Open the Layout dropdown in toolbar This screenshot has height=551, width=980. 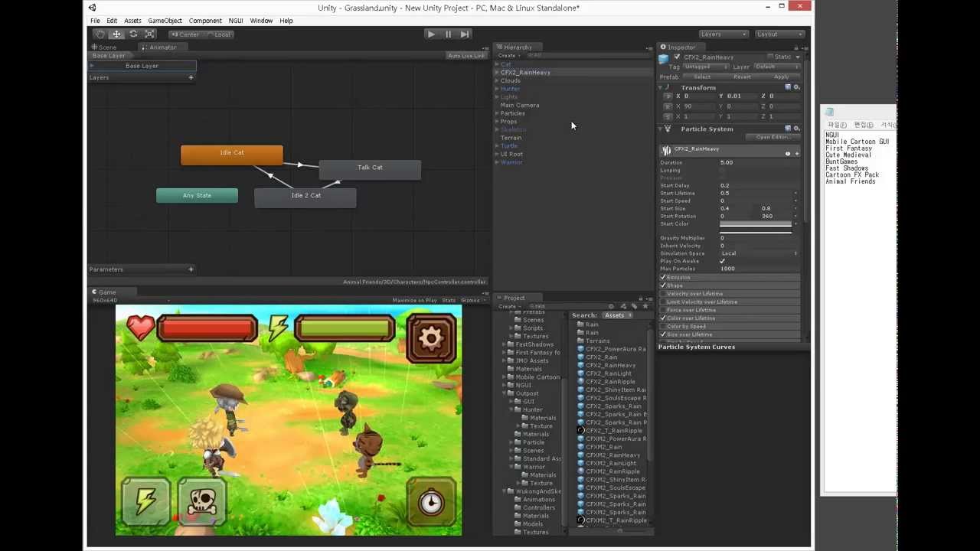tap(779, 34)
